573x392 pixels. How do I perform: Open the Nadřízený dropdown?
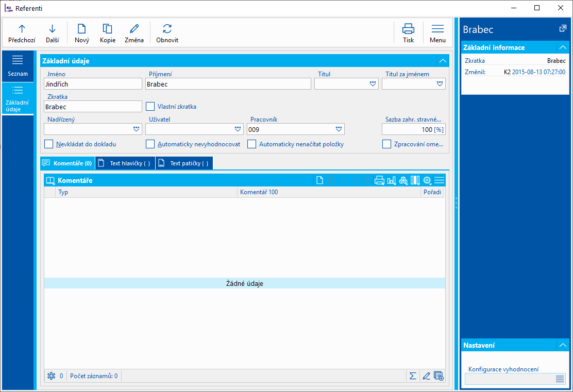coord(137,129)
